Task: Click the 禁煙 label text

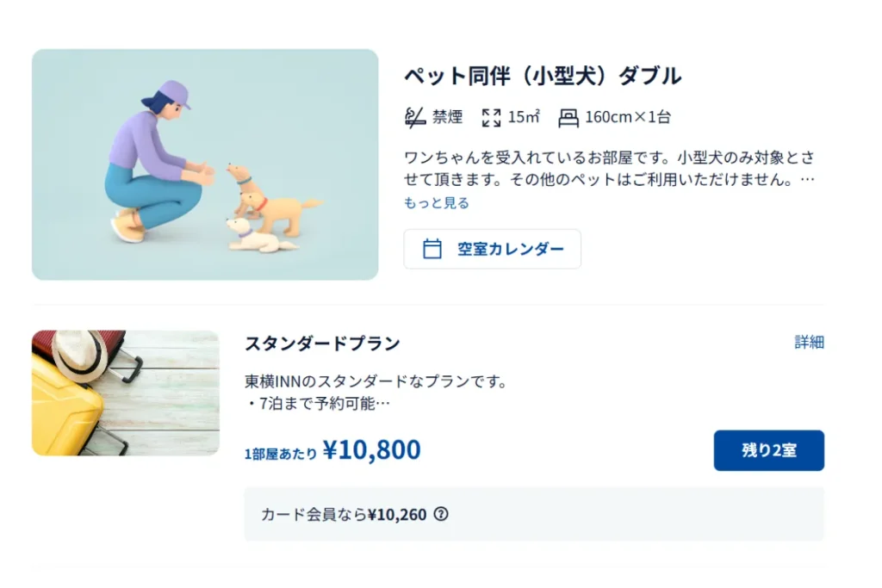Action: click(448, 117)
